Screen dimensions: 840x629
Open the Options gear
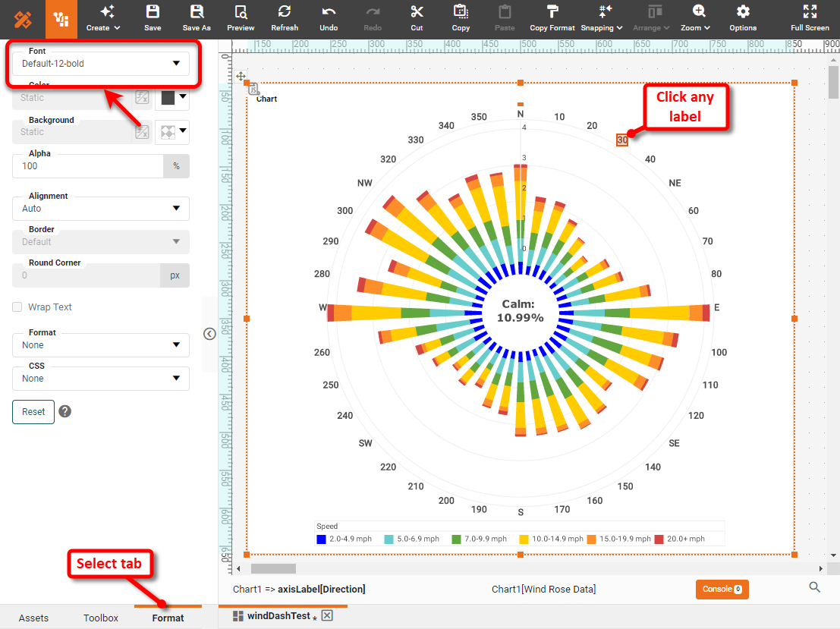click(743, 19)
